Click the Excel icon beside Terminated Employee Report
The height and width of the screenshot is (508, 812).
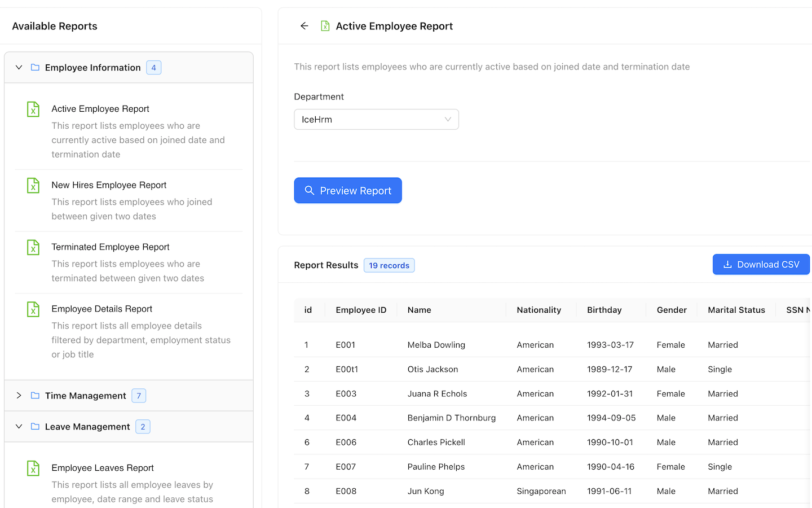tap(33, 247)
